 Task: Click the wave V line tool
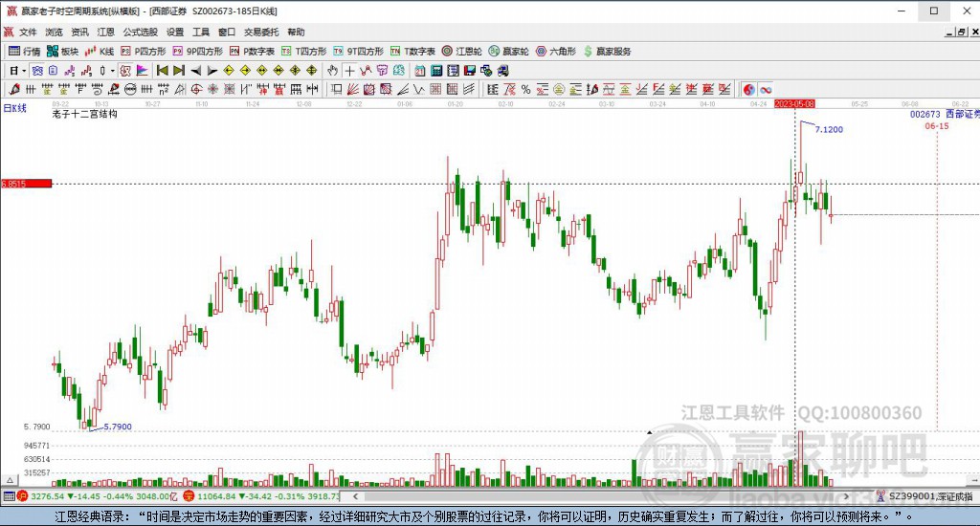point(419,89)
